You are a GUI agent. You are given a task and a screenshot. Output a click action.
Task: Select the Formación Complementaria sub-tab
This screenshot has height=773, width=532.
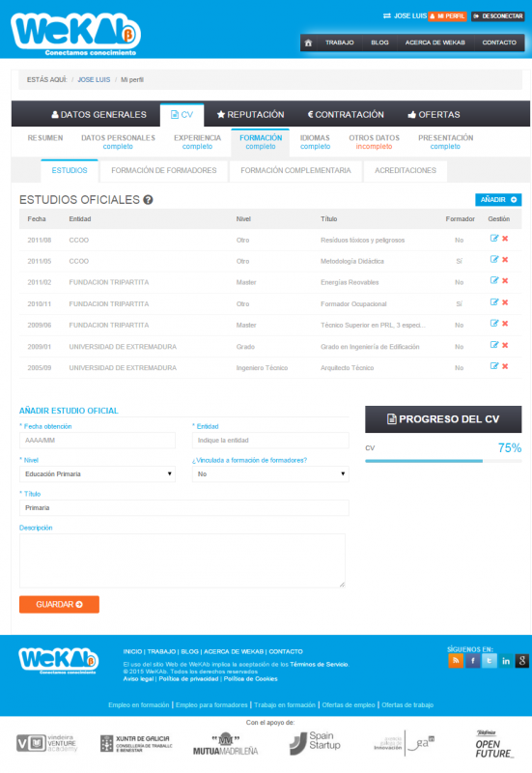(295, 171)
